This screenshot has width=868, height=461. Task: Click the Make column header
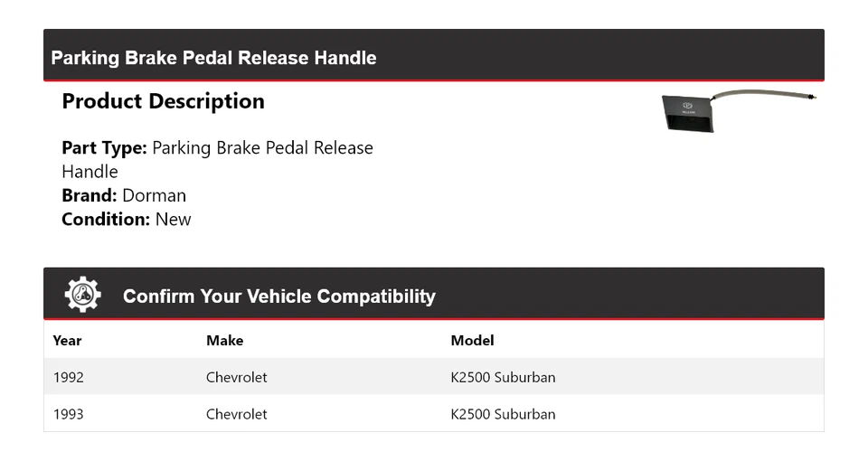coord(224,341)
